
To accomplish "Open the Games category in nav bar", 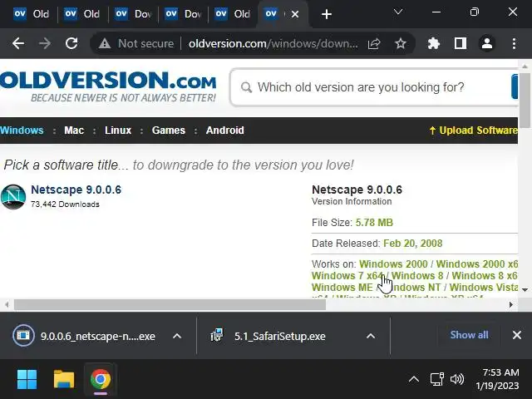I will tap(169, 131).
